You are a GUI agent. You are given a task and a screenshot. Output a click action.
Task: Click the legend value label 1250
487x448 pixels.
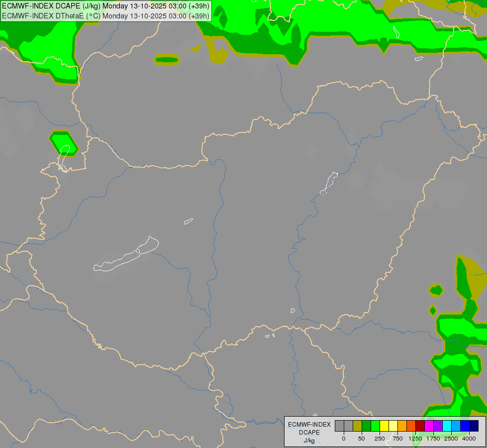415,439
